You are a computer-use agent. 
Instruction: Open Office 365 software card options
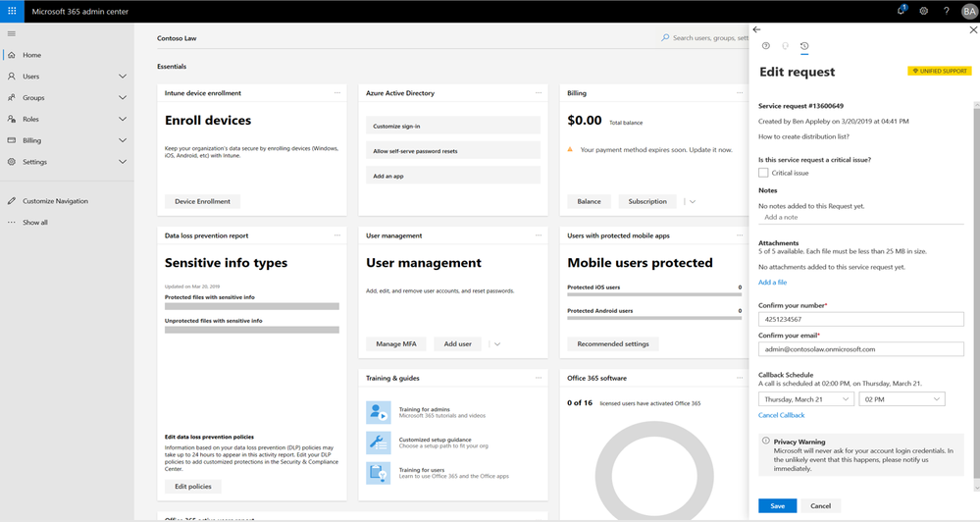point(740,378)
